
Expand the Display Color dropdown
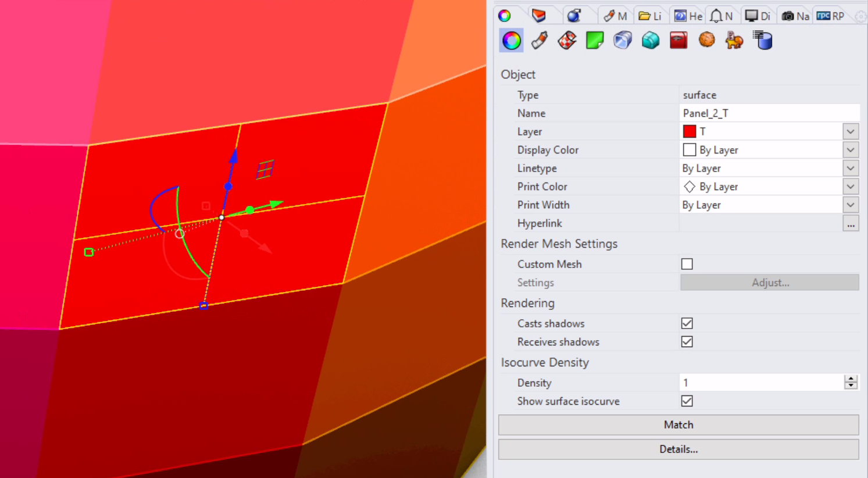click(x=850, y=149)
